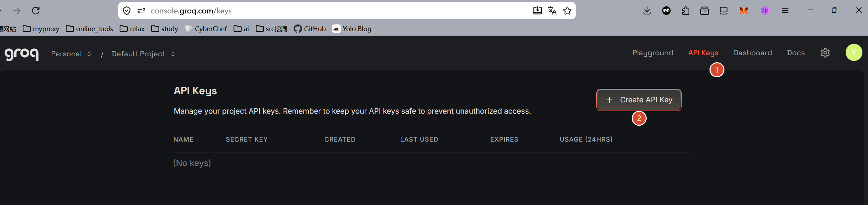Open the src挖洞 bookmark folder
The image size is (868, 205).
(x=271, y=29)
